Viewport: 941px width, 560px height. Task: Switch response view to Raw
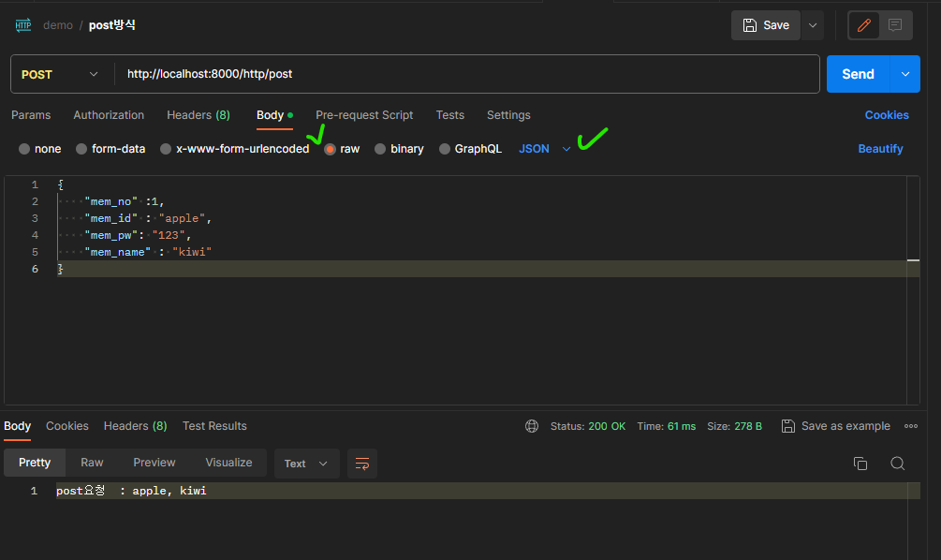pyautogui.click(x=92, y=463)
